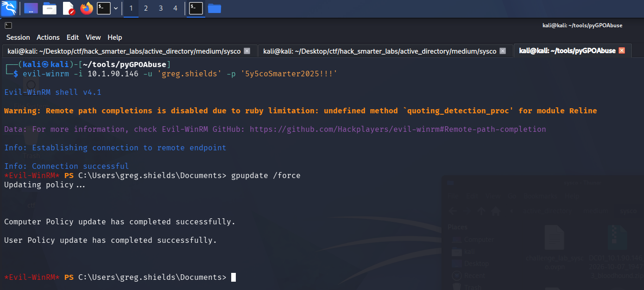644x290 pixels.
Task: Select the ~/tools/pyGPOAbuse terminal tab
Action: (567, 51)
